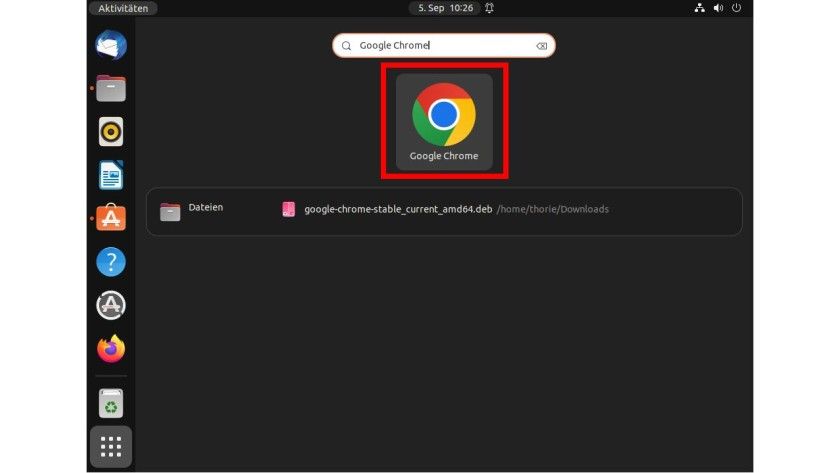Open Ubuntu Software store in dock
Viewport: 840px width, 473px height.
[x=111, y=218]
